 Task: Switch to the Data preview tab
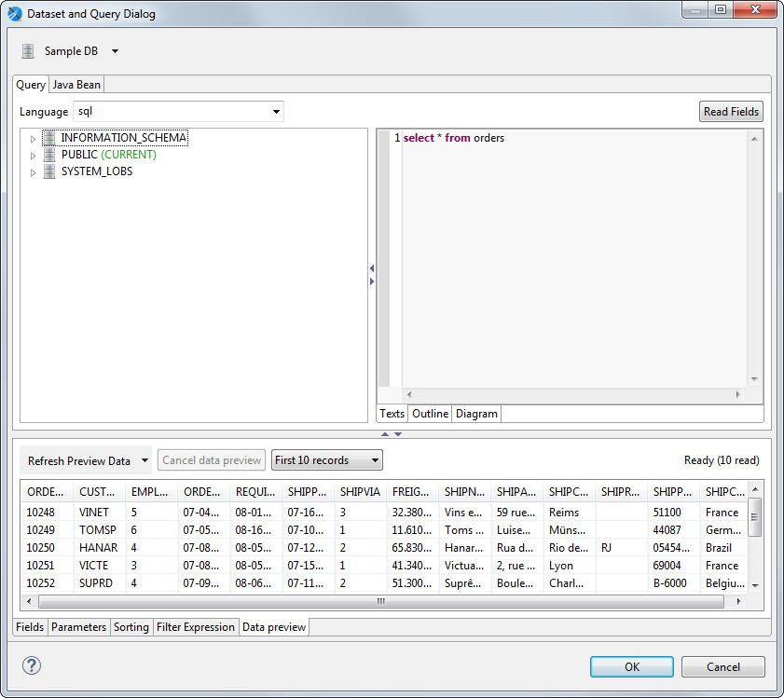(274, 627)
